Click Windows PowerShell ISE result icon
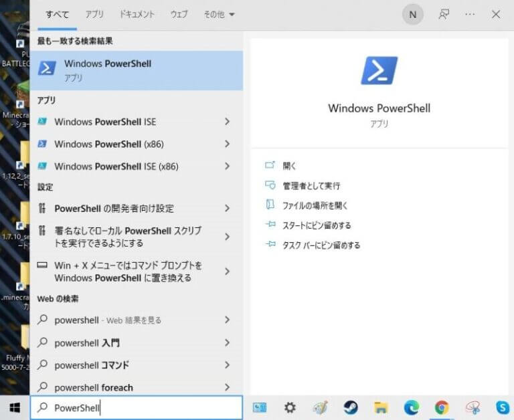 point(42,122)
